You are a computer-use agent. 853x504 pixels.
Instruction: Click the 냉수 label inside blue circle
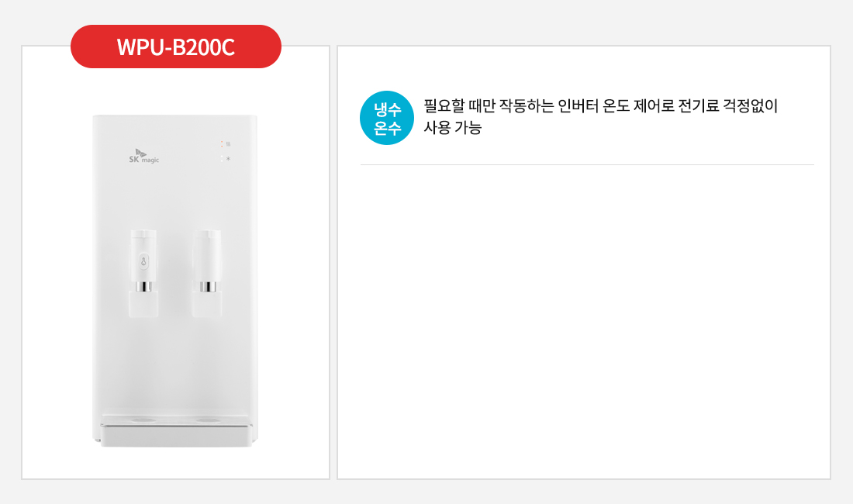(387, 109)
